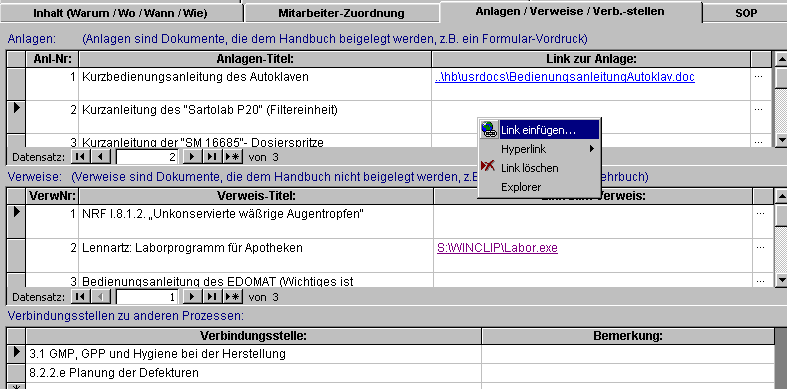Click Bemerkung cell for '3.1 GMP, GPP' row

pyautogui.click(x=628, y=353)
